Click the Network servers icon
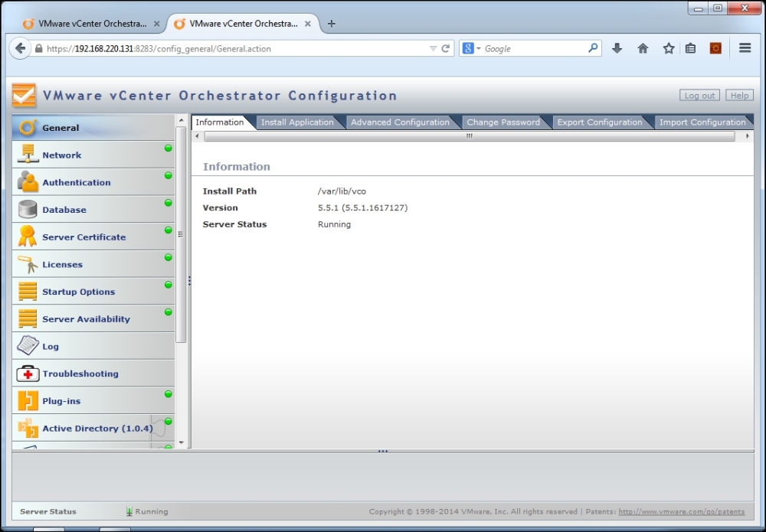The height and width of the screenshot is (532, 766). click(28, 154)
